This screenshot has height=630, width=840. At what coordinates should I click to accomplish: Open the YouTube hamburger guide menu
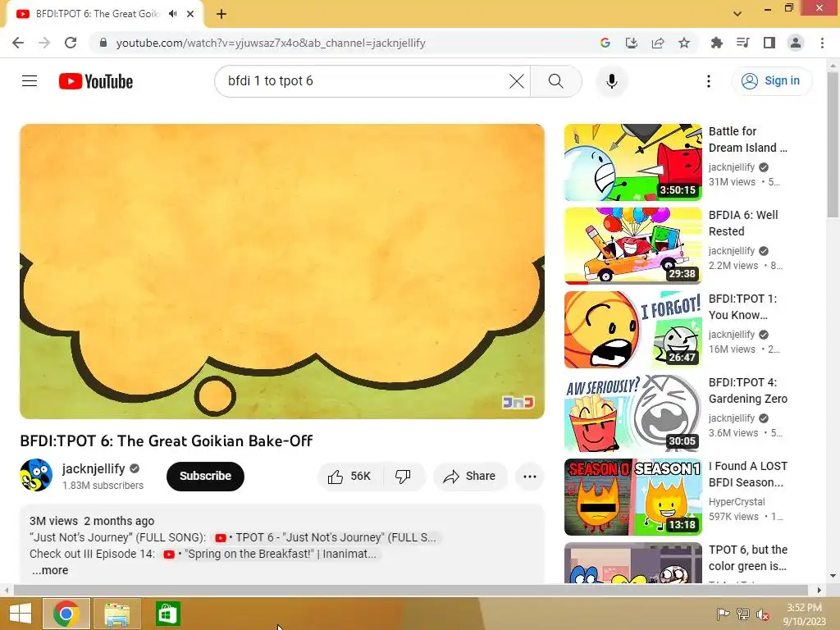click(30, 81)
